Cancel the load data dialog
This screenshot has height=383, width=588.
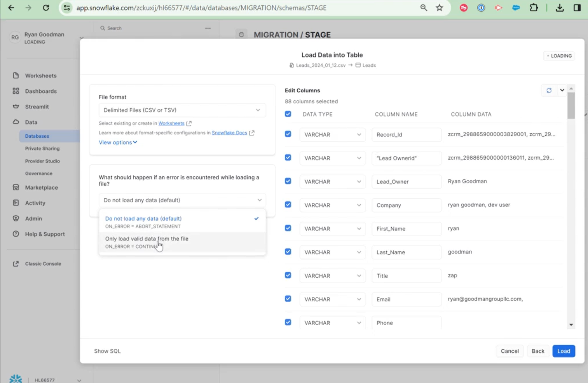click(509, 351)
